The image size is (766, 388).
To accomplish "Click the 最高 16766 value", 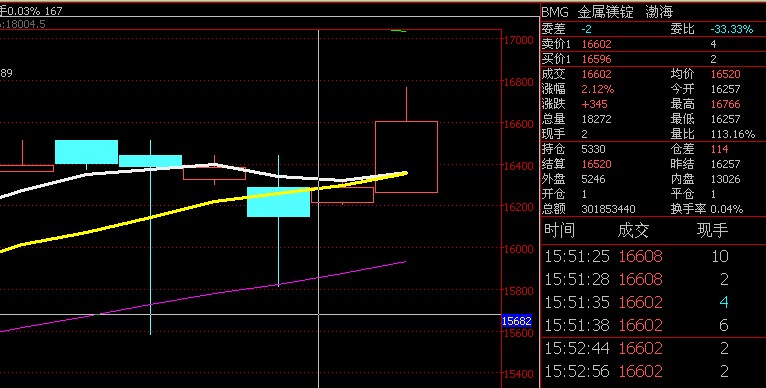I will 725,104.
